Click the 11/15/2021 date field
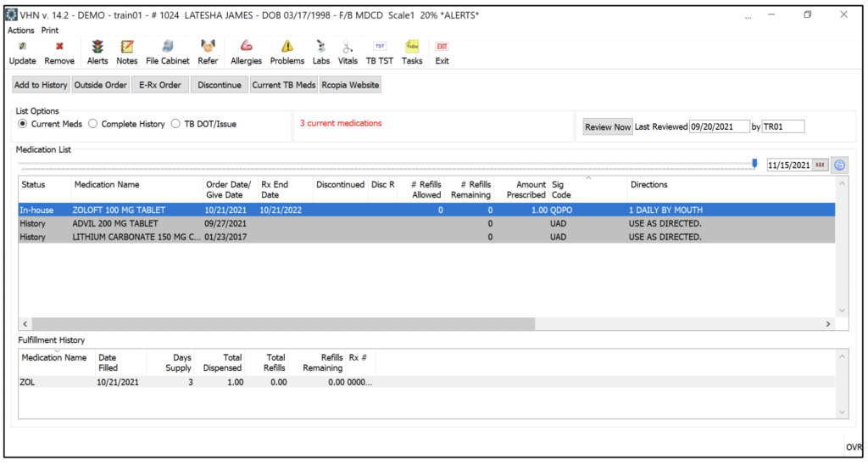The width and height of the screenshot is (868, 465). (789, 165)
